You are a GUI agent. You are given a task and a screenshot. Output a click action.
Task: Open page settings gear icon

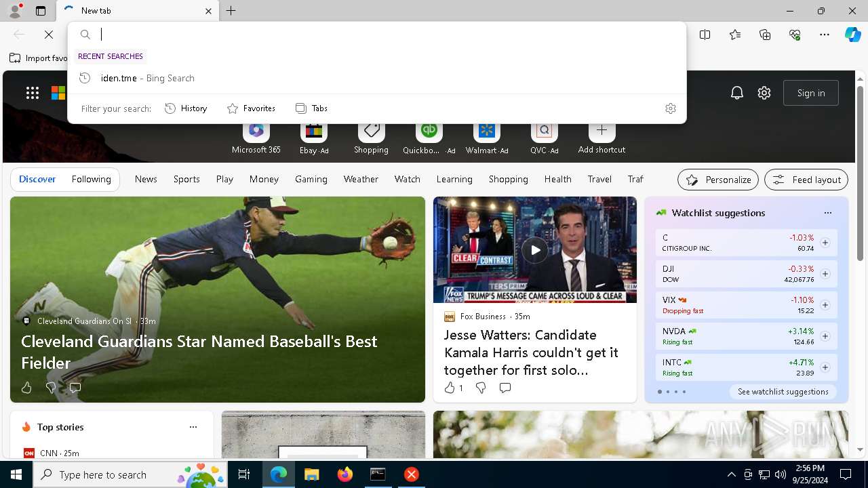click(x=764, y=93)
